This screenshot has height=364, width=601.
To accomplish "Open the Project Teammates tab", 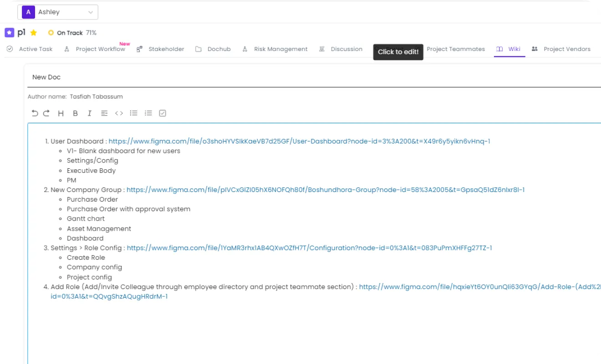I will click(x=456, y=49).
